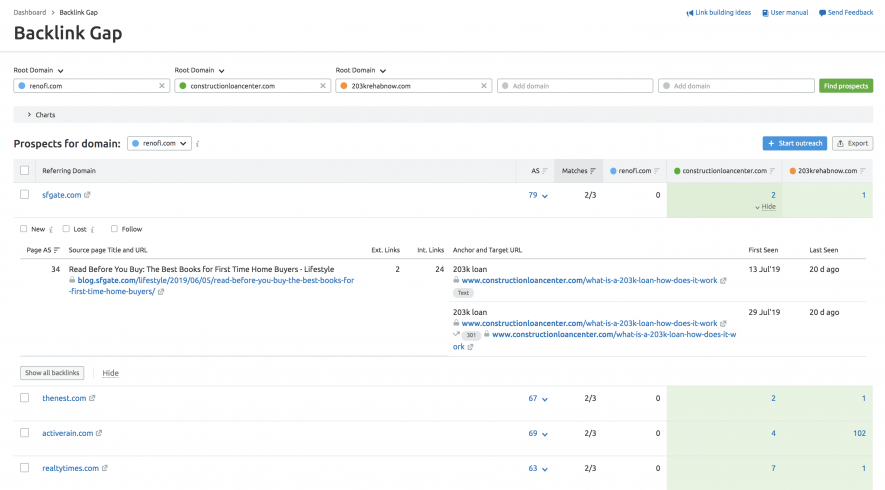Sort by 203krehabnow.com column icon
The image size is (885, 490).
pyautogui.click(x=862, y=171)
